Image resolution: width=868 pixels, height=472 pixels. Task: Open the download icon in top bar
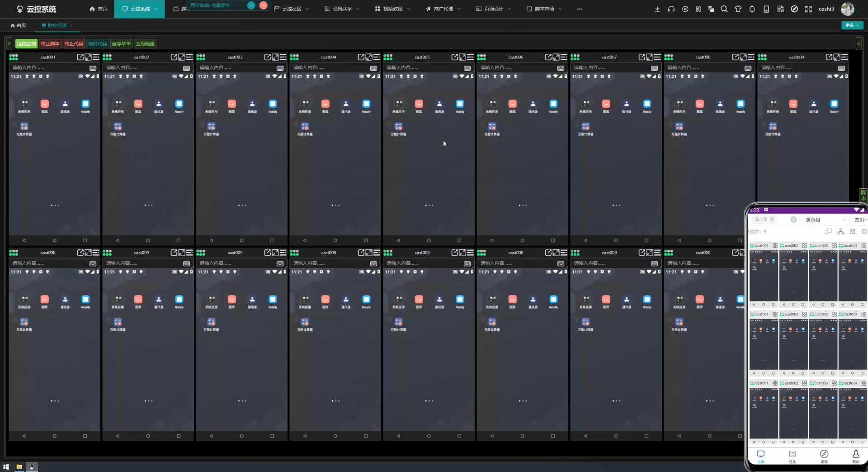[657, 9]
